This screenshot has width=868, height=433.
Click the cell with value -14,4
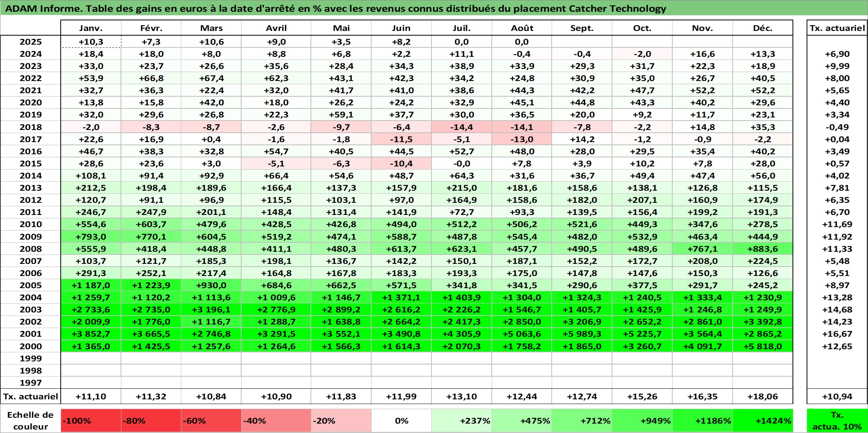(462, 127)
